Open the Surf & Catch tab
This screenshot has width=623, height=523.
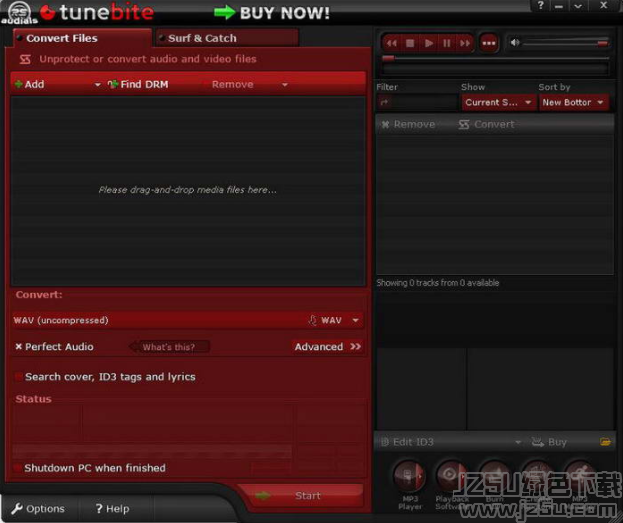click(227, 38)
